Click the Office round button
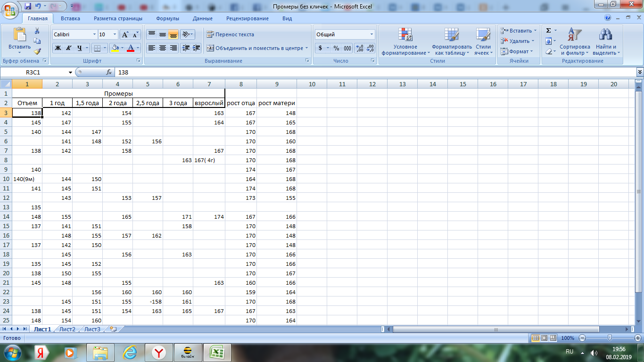 [10, 9]
